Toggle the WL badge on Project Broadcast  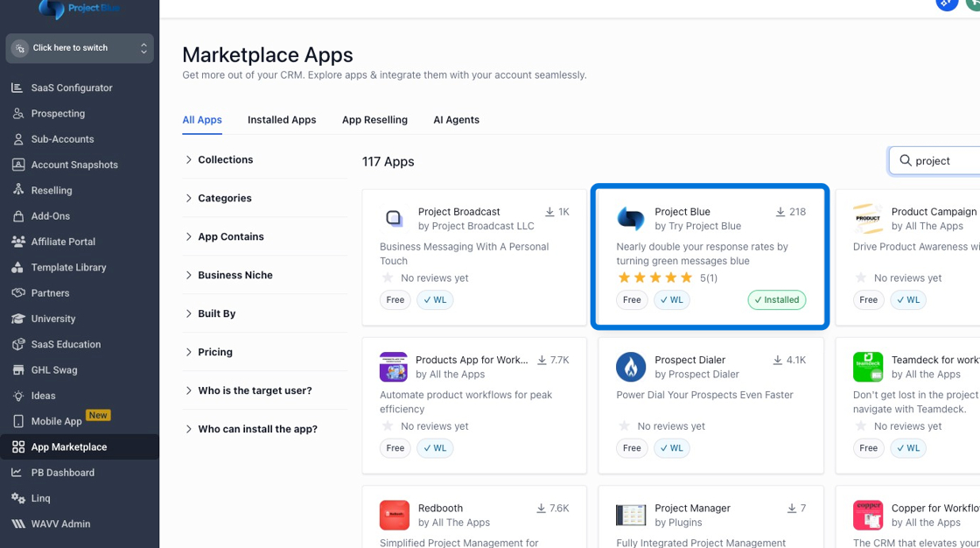click(435, 299)
